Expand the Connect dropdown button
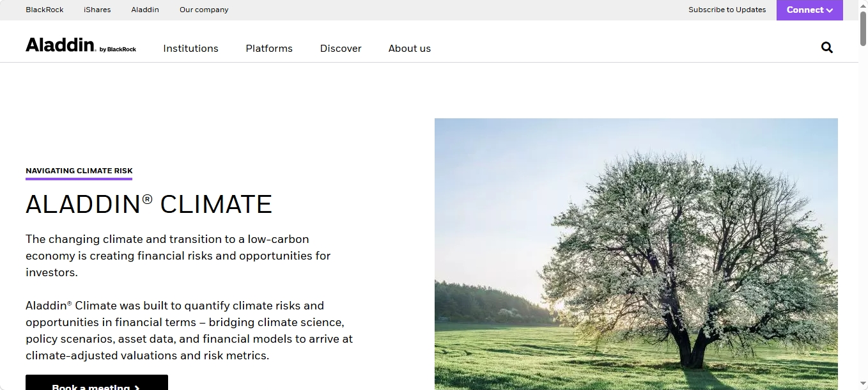Screen dimensions: 868x390 coord(809,10)
